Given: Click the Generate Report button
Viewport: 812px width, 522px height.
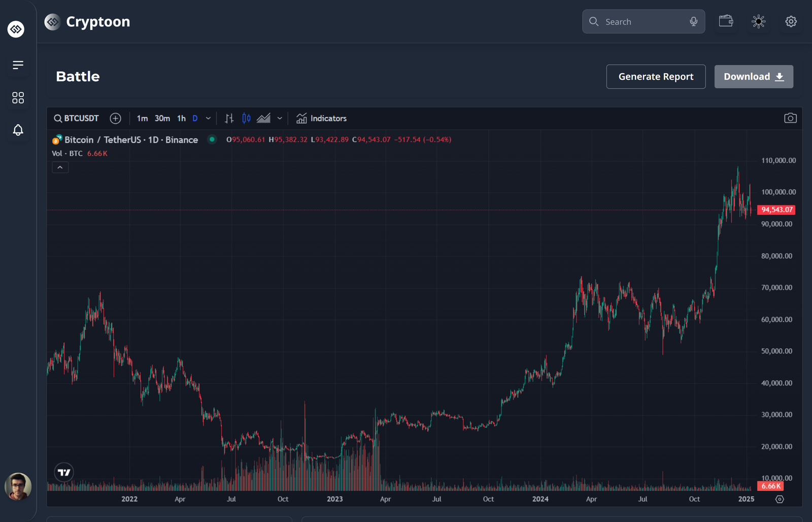Looking at the screenshot, I should pos(656,77).
